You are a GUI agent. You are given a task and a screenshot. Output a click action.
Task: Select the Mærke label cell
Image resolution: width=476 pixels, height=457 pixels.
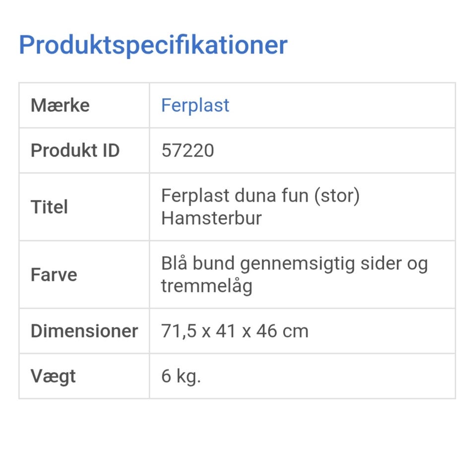click(x=60, y=105)
